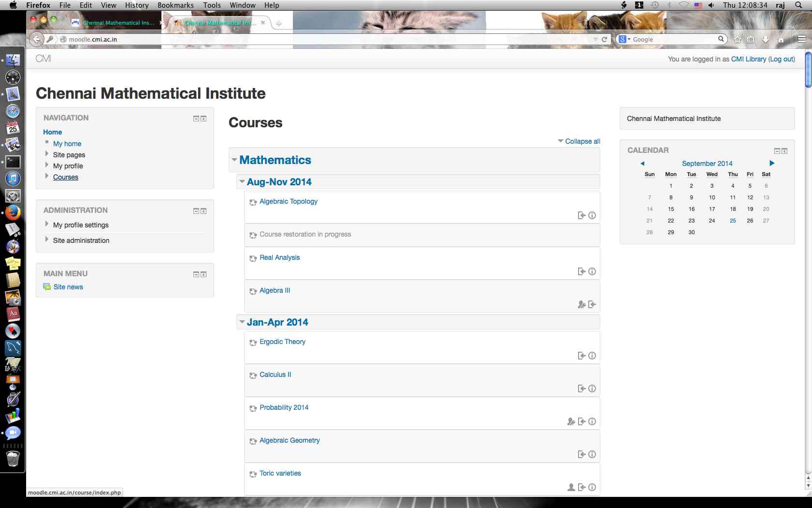This screenshot has height=508, width=812.
Task: Open Safari from the dock
Action: coord(13,111)
